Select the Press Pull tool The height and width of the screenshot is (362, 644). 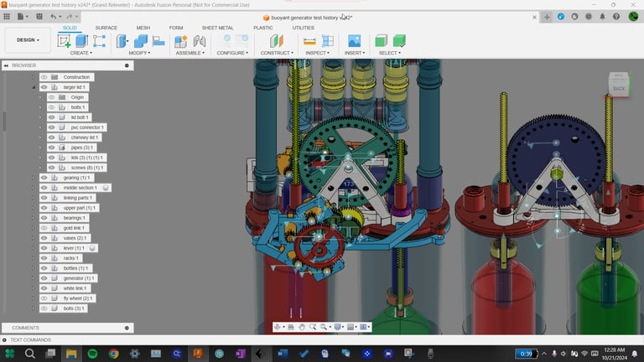point(122,41)
